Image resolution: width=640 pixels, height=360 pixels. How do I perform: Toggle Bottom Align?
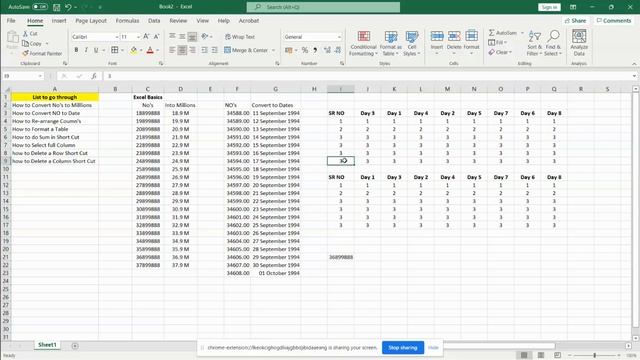point(192,37)
